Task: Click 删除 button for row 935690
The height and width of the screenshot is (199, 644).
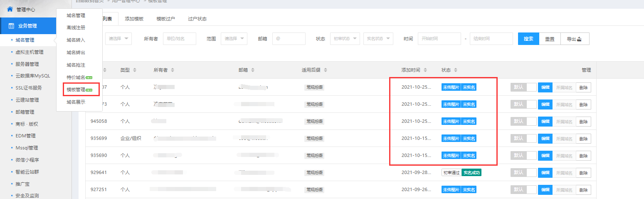Action: tap(583, 155)
